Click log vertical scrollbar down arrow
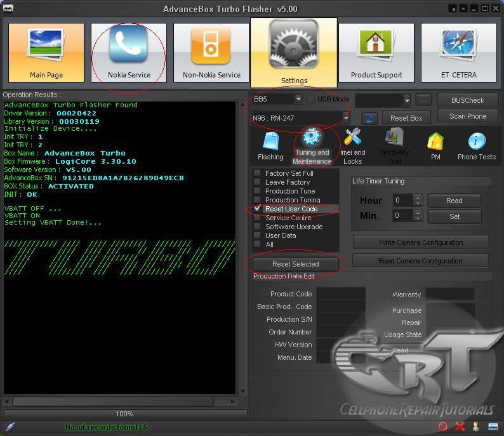 [x=242, y=391]
